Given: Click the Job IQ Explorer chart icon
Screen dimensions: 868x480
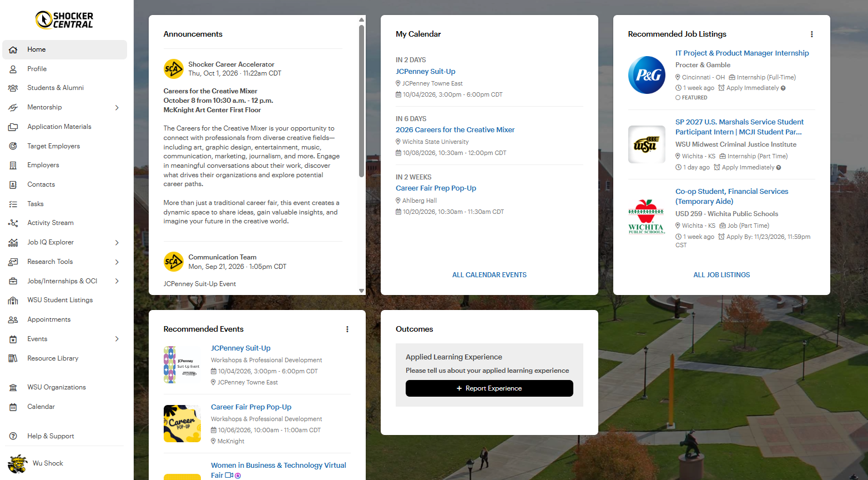Looking at the screenshot, I should pyautogui.click(x=13, y=242).
